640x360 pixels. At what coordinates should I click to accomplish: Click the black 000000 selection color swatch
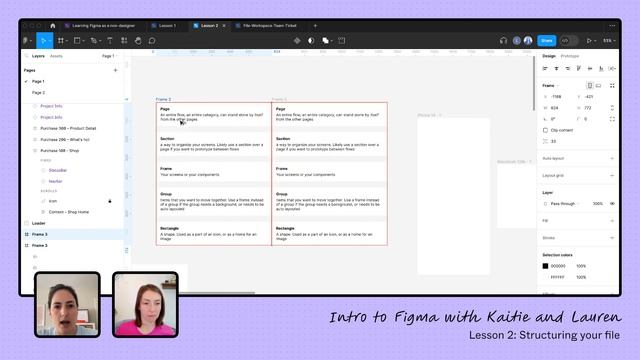click(545, 266)
